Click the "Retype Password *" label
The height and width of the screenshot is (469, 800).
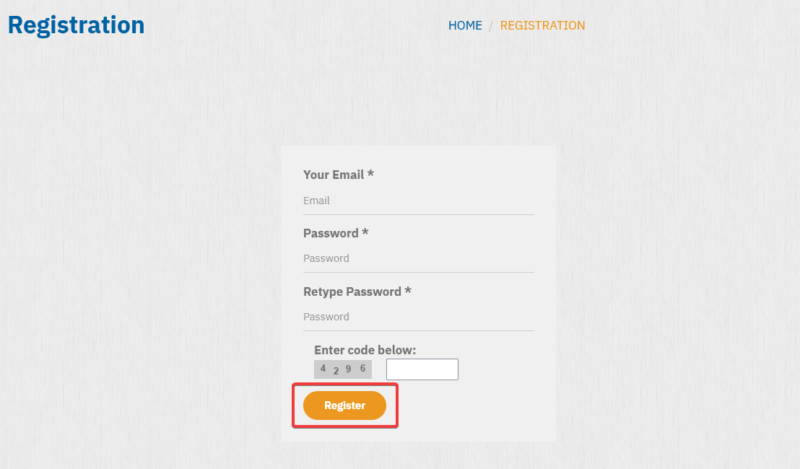coord(357,291)
